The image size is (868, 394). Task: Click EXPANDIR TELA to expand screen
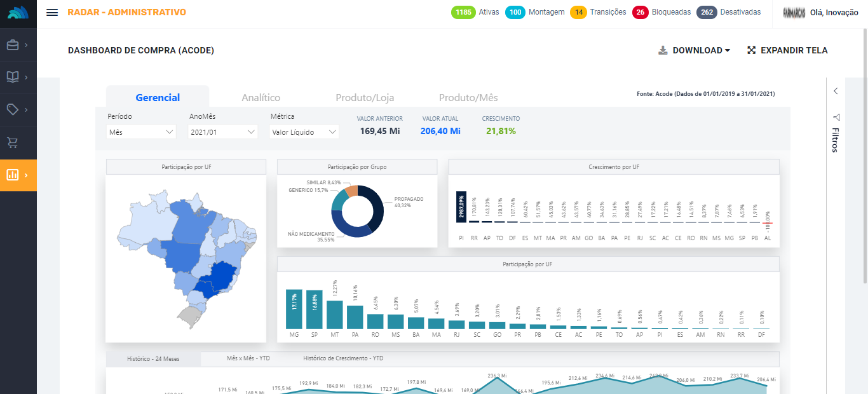click(x=787, y=51)
